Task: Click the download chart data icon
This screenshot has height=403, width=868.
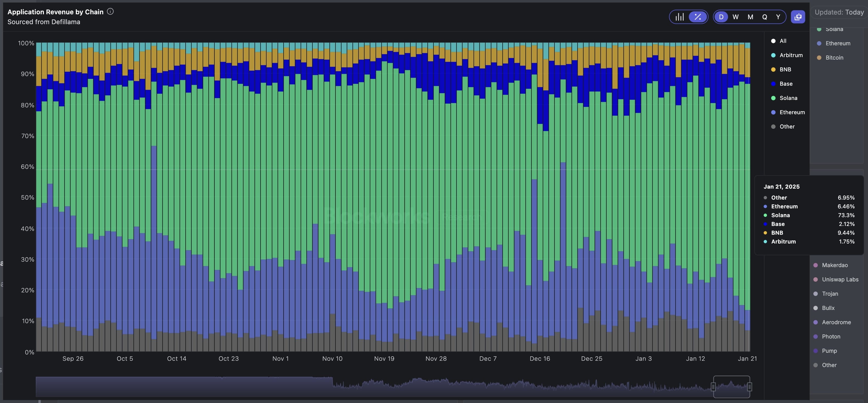Action: 797,17
